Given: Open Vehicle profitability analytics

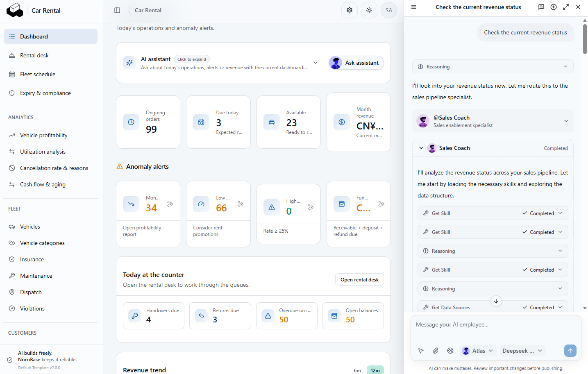Looking at the screenshot, I should click(51, 135).
